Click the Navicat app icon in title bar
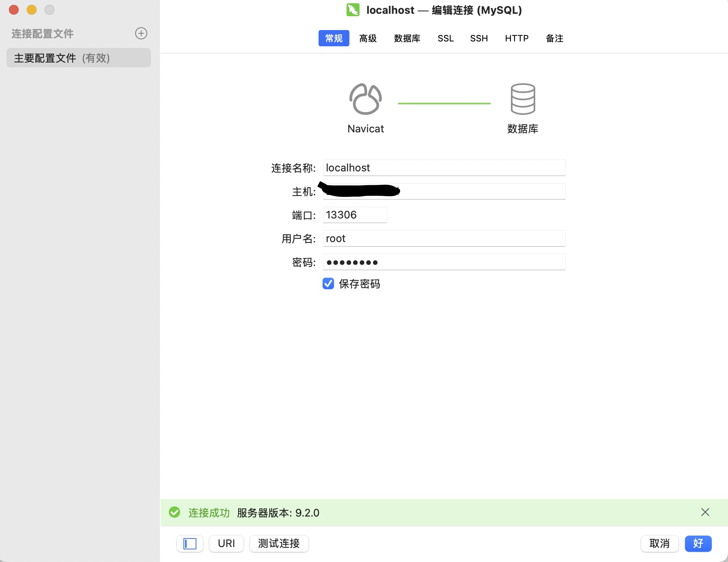This screenshot has width=728, height=562. [353, 10]
